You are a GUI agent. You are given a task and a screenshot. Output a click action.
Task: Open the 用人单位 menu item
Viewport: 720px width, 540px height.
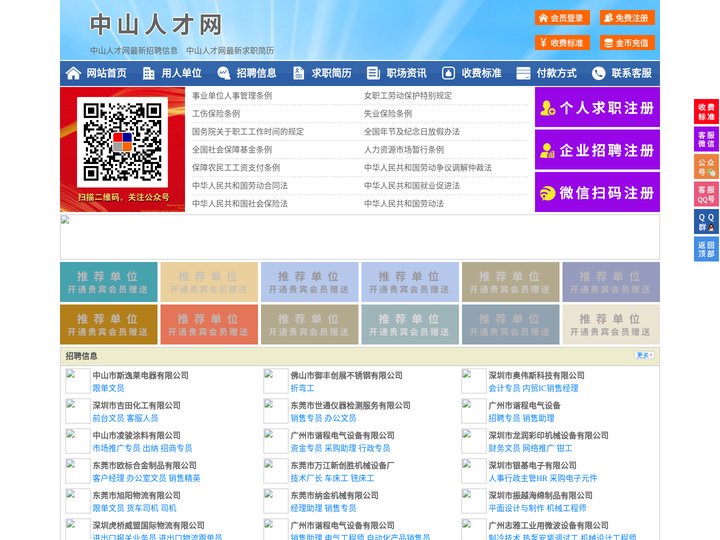pyautogui.click(x=181, y=73)
